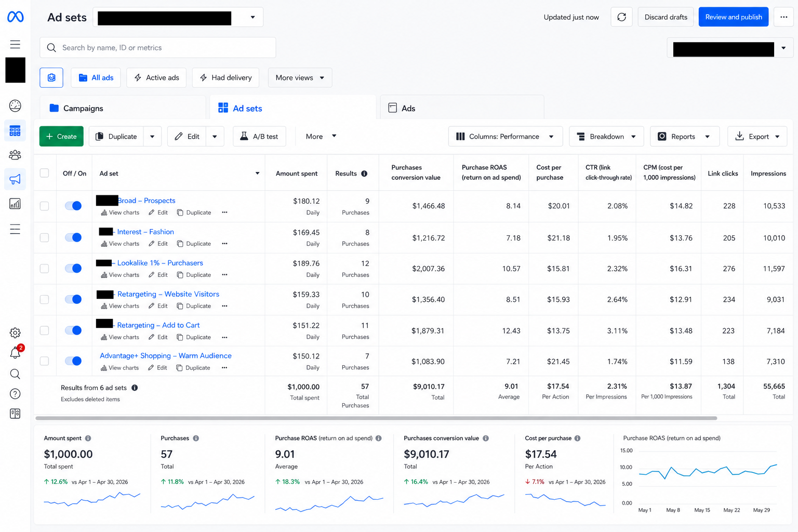The height and width of the screenshot is (532, 798).
Task: Open the Lookalike 1% – Purchasers ad set link
Action: [160, 263]
